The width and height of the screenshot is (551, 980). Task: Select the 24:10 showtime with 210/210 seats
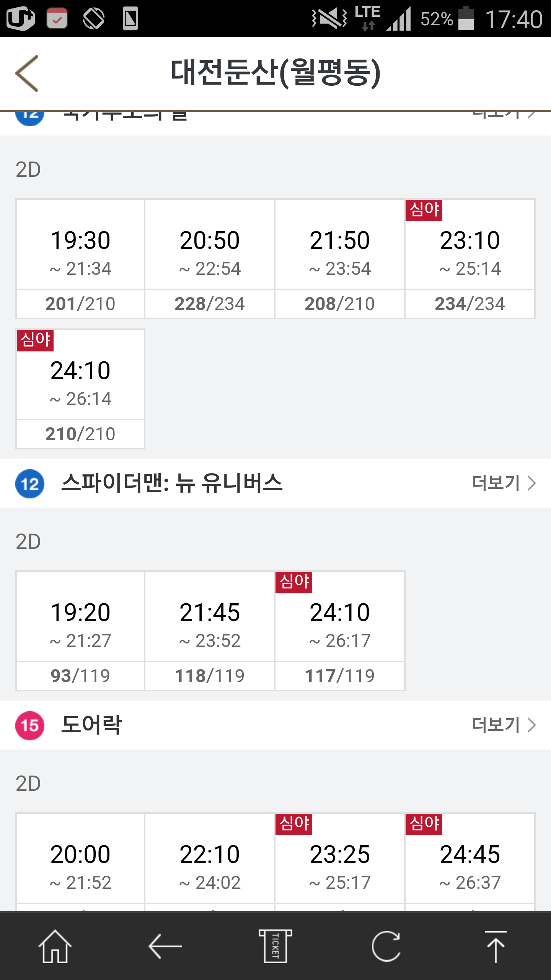[80, 389]
